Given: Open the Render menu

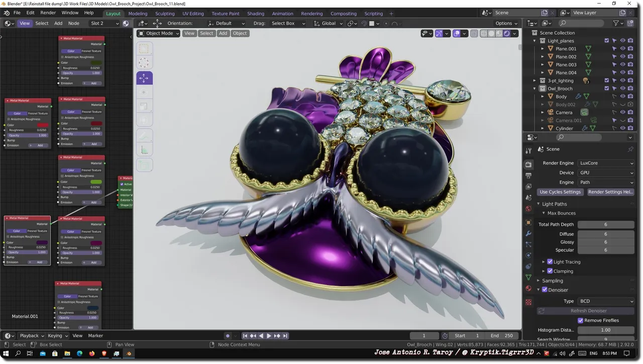Looking at the screenshot, I should [48, 13].
